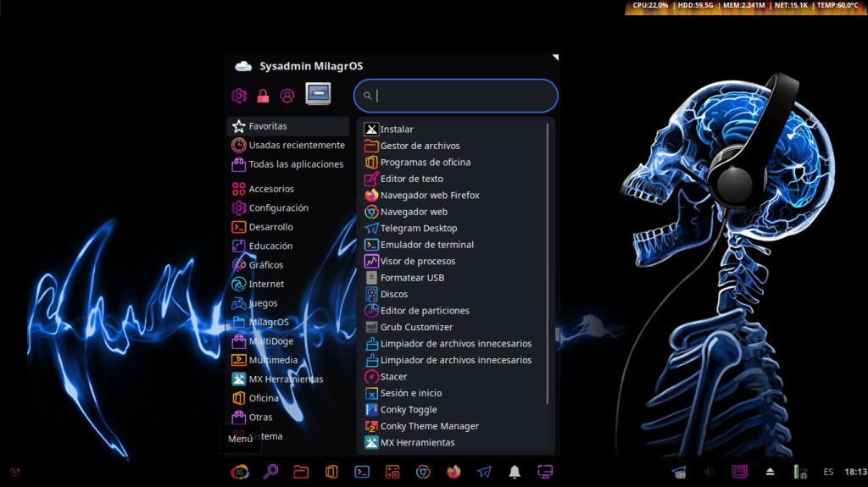Launch Telegram Desktop from favorites list
The height and width of the screenshot is (487, 868).
point(418,229)
